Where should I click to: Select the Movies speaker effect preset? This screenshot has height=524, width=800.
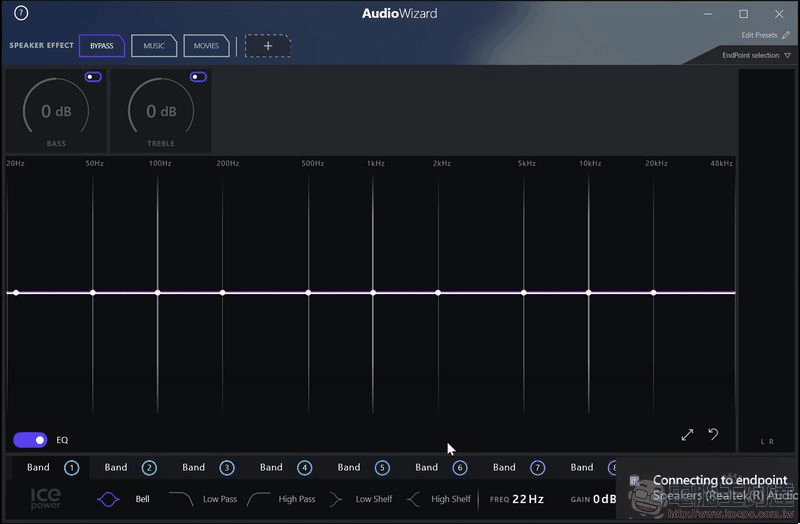[x=206, y=46]
